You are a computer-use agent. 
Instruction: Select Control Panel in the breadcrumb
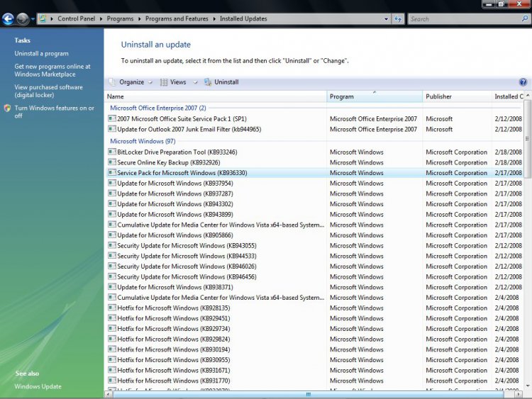pyautogui.click(x=77, y=18)
